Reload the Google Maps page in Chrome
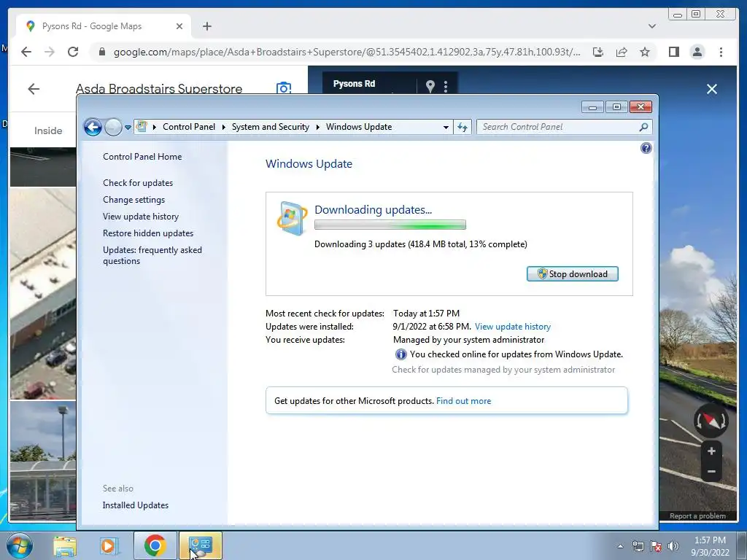This screenshot has width=747, height=560. coord(73,52)
